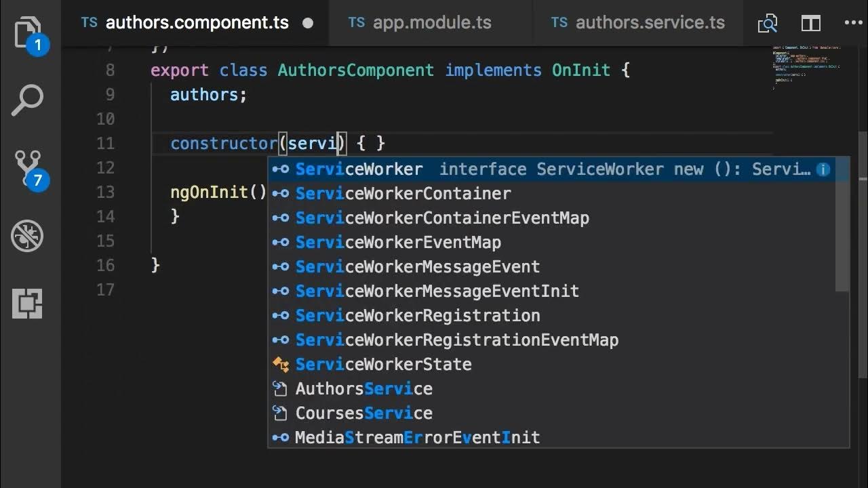This screenshot has width=868, height=488.
Task: Open the Search view in sidebar
Action: tap(28, 100)
